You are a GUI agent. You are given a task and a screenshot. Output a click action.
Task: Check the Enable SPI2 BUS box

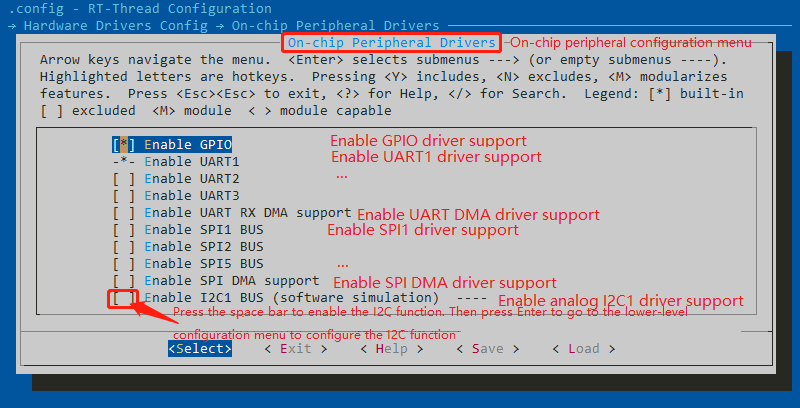[x=123, y=246]
